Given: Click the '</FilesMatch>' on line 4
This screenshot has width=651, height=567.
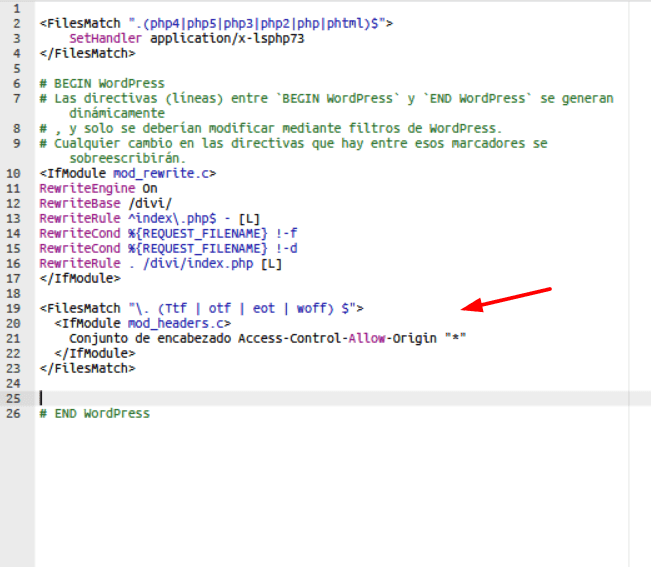Looking at the screenshot, I should pos(87,54).
